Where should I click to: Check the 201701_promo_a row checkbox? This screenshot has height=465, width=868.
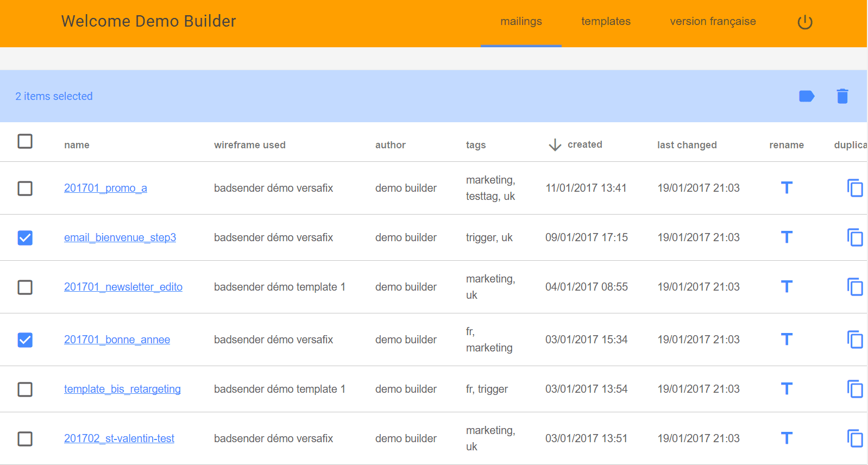25,188
